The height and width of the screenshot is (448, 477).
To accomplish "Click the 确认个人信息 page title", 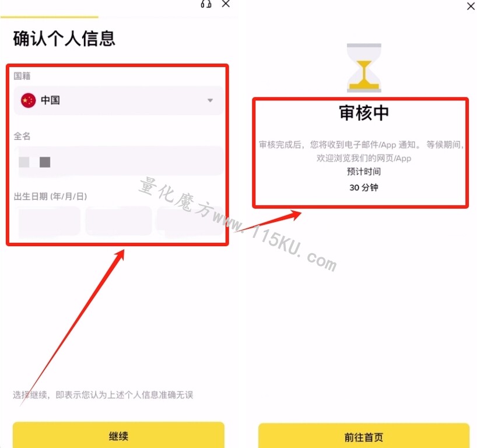I will click(64, 38).
